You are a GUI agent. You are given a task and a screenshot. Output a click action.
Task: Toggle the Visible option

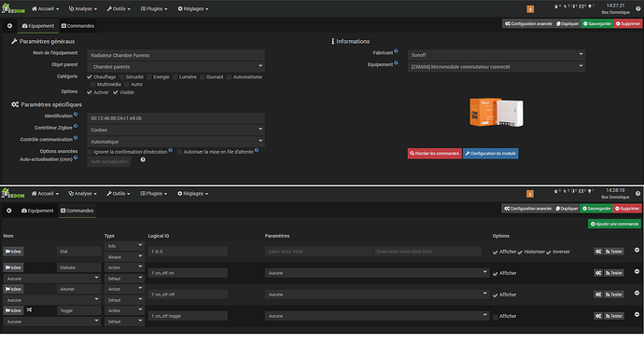coord(116,92)
